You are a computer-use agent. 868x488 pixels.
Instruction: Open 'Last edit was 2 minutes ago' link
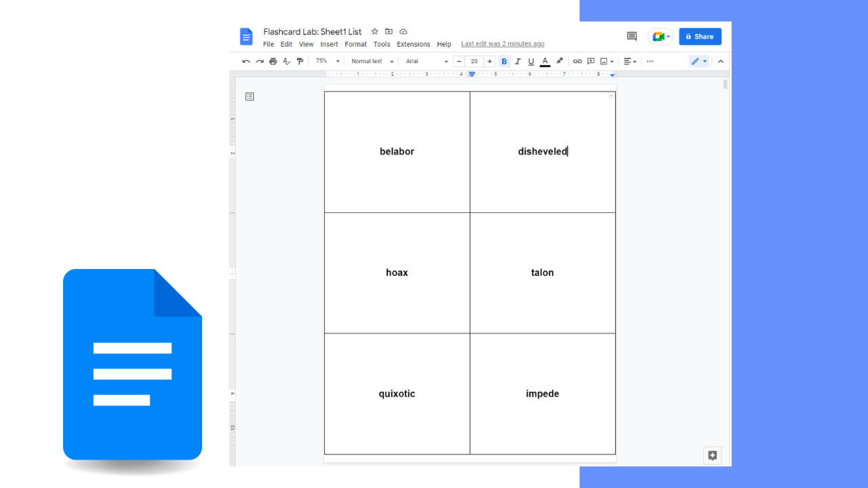[502, 43]
